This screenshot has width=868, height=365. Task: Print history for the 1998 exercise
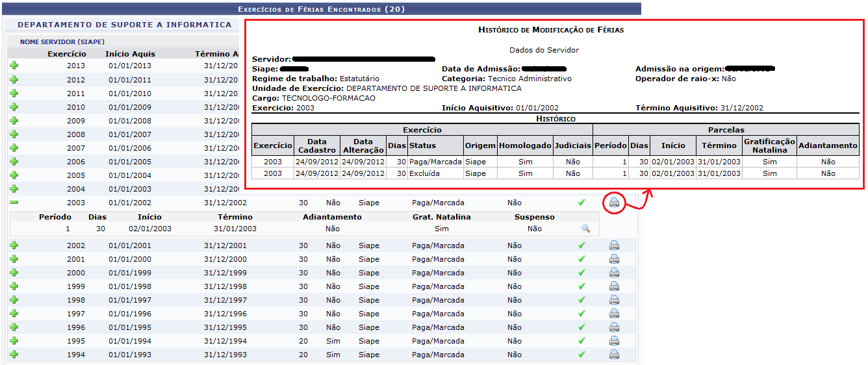(x=614, y=300)
